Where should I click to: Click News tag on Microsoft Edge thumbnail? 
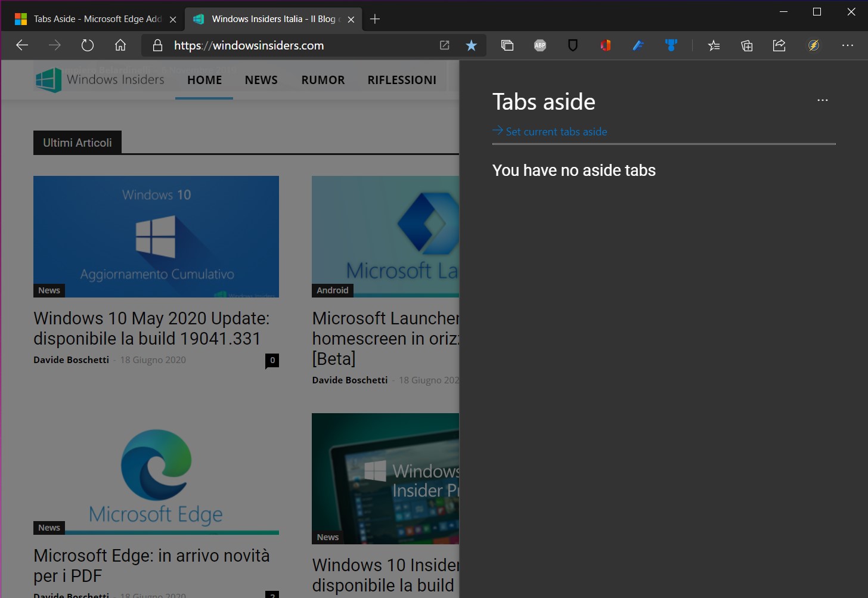pyautogui.click(x=49, y=528)
